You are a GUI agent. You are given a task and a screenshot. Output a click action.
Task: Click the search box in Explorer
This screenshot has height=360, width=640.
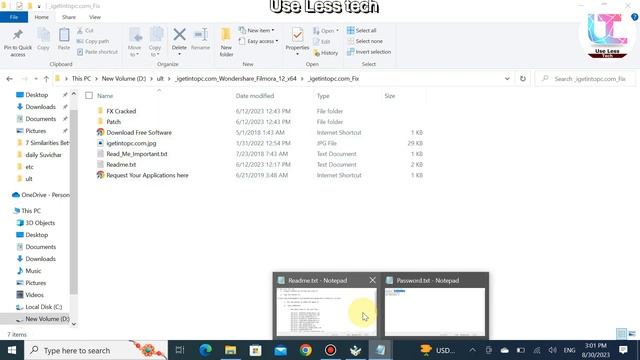pos(585,79)
